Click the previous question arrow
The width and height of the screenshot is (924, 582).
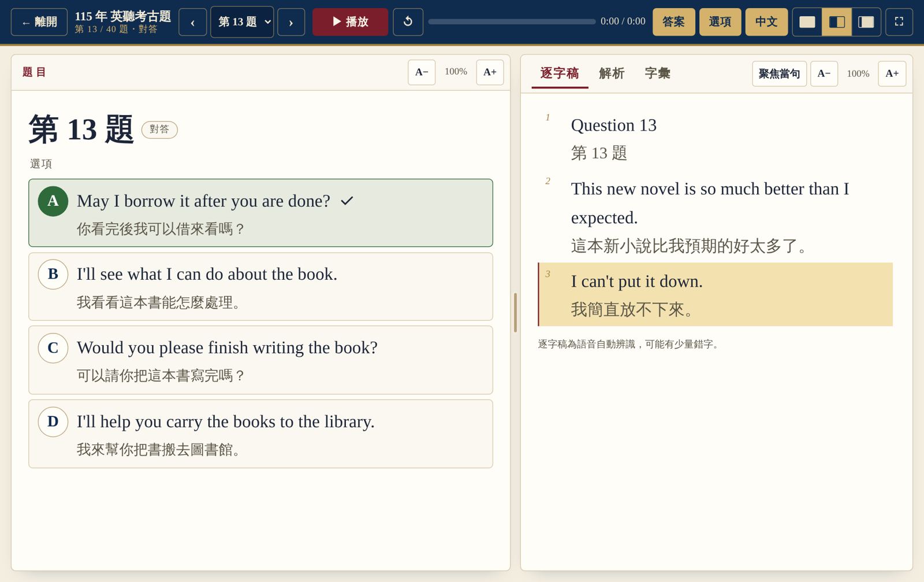[192, 22]
